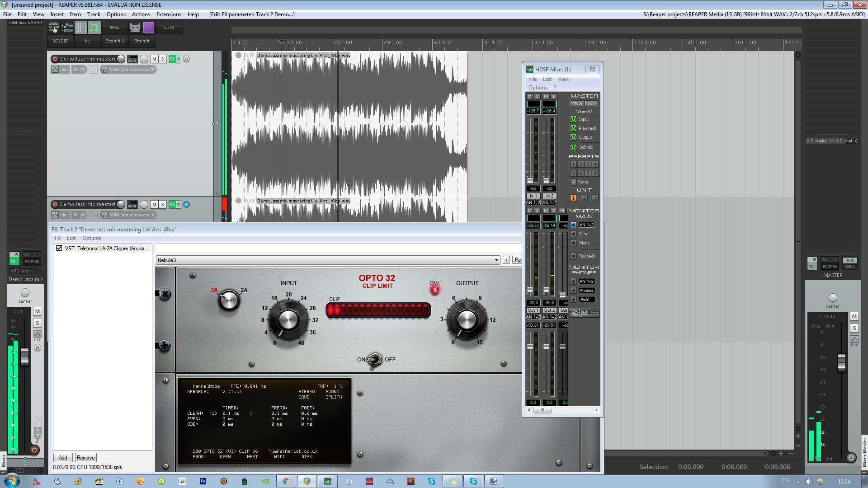Click the trim envelope icon on second track
Screen dimensions: 868x488
[x=55, y=215]
